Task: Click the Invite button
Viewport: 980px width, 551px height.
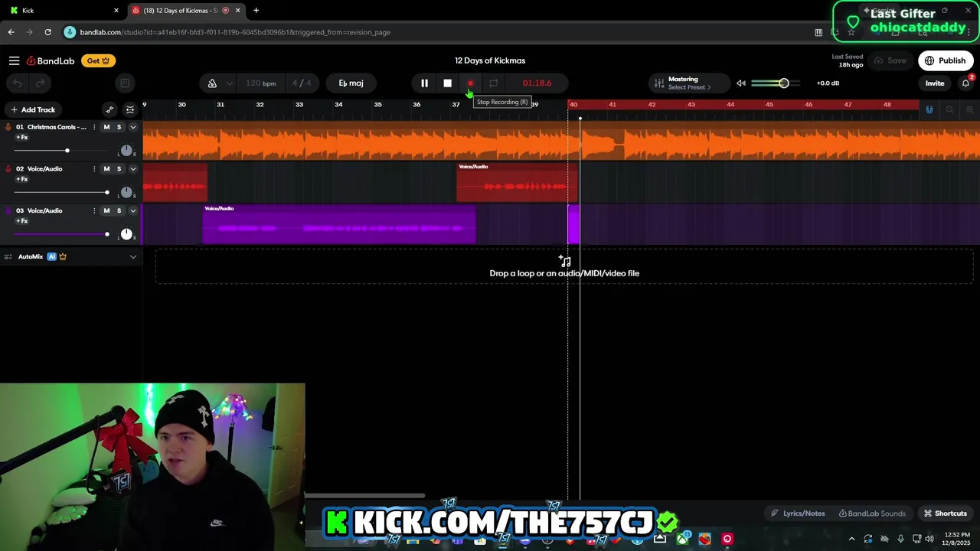Action: [x=935, y=83]
